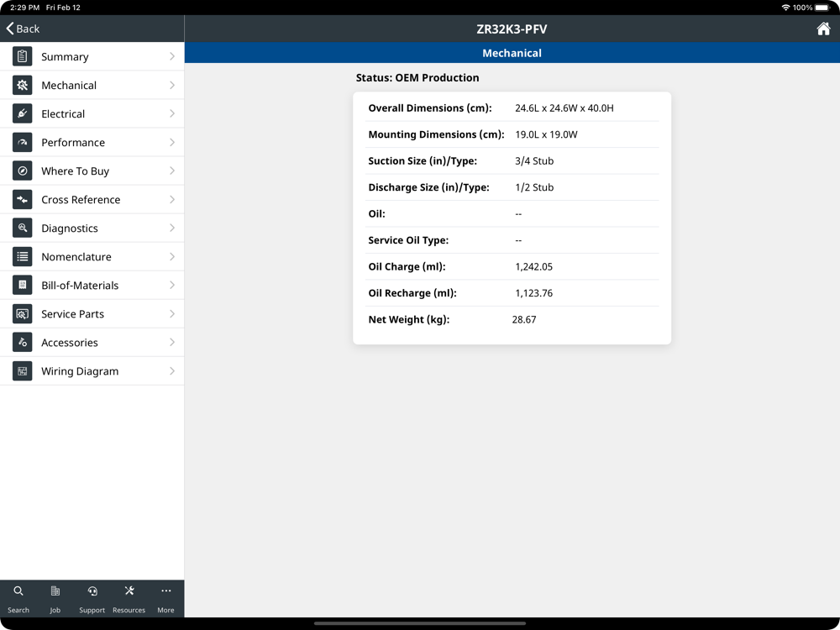Image resolution: width=840 pixels, height=630 pixels.
Task: Click the mounting dimensions value 19.0L x 19.0W
Action: coord(546,134)
